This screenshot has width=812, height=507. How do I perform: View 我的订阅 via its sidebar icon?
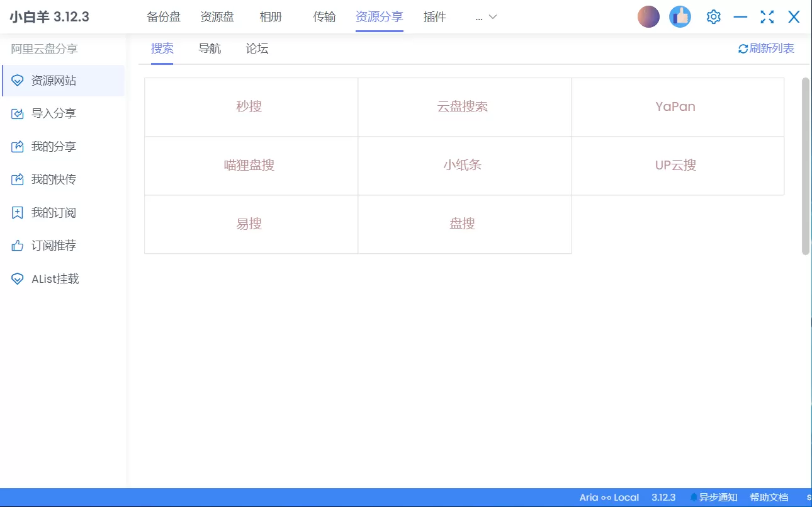17,212
